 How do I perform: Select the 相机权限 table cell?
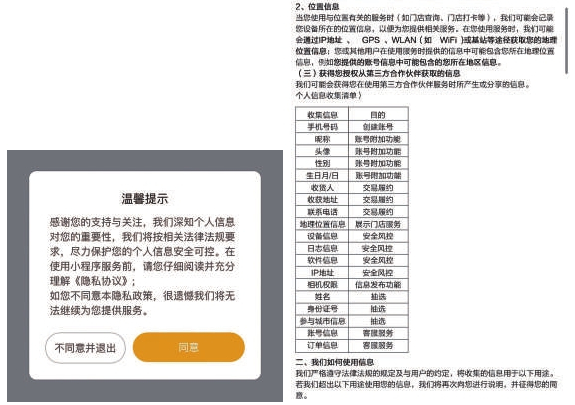click(x=322, y=284)
